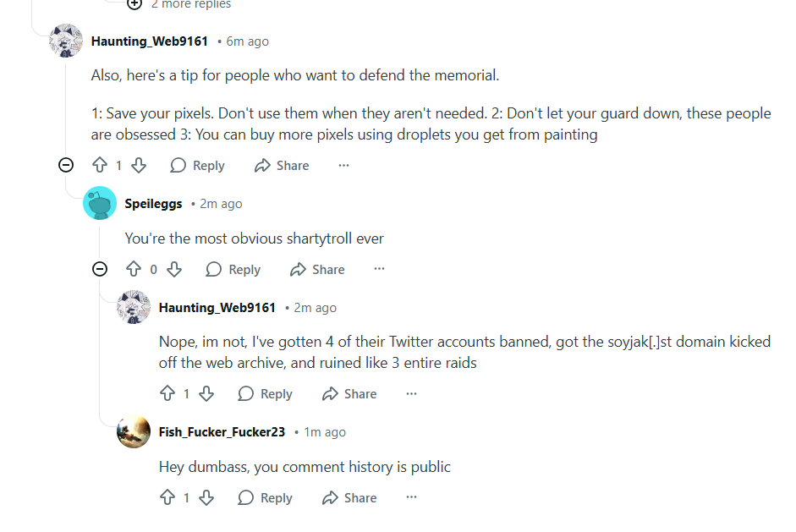
Task: Click Speileggs' teal avatar
Action: [x=100, y=204]
